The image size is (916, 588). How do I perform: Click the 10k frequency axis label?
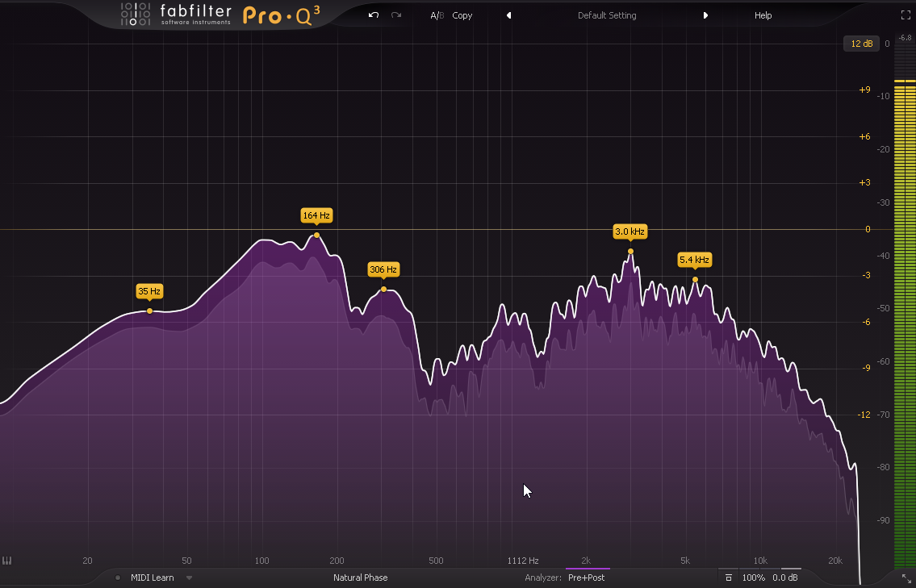[x=760, y=561]
